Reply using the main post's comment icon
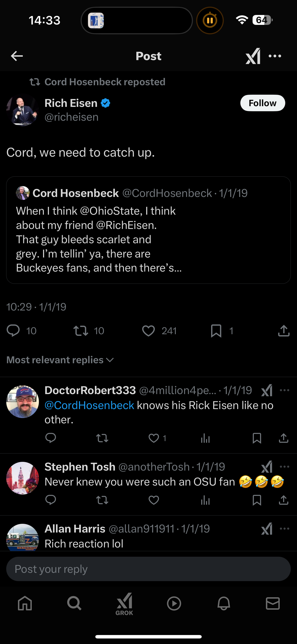Image resolution: width=297 pixels, height=644 pixels. (x=13, y=331)
